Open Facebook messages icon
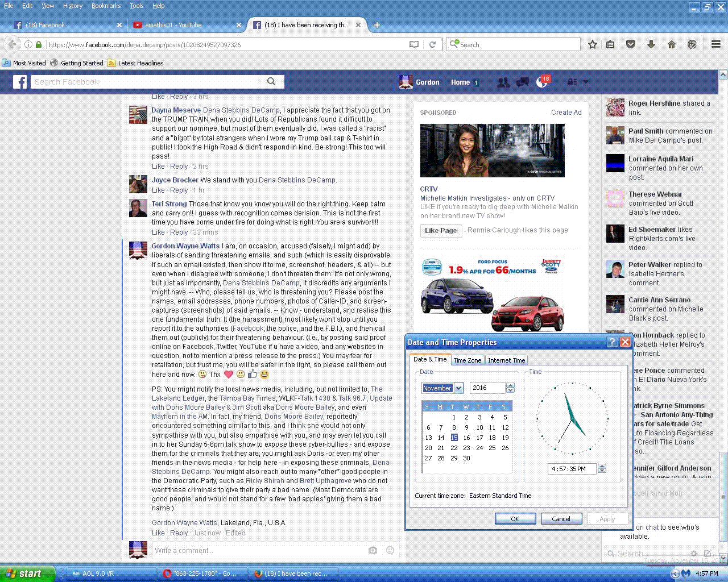The height and width of the screenshot is (582, 728). point(522,82)
